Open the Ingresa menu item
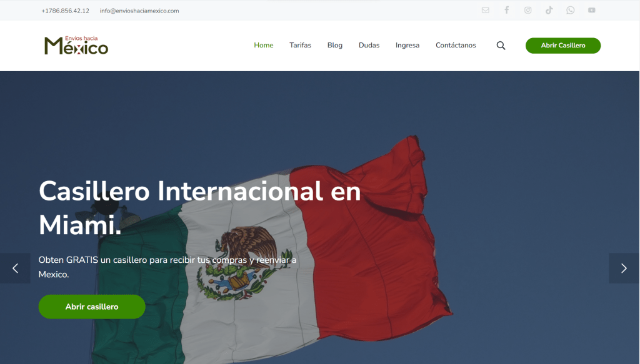 click(407, 45)
